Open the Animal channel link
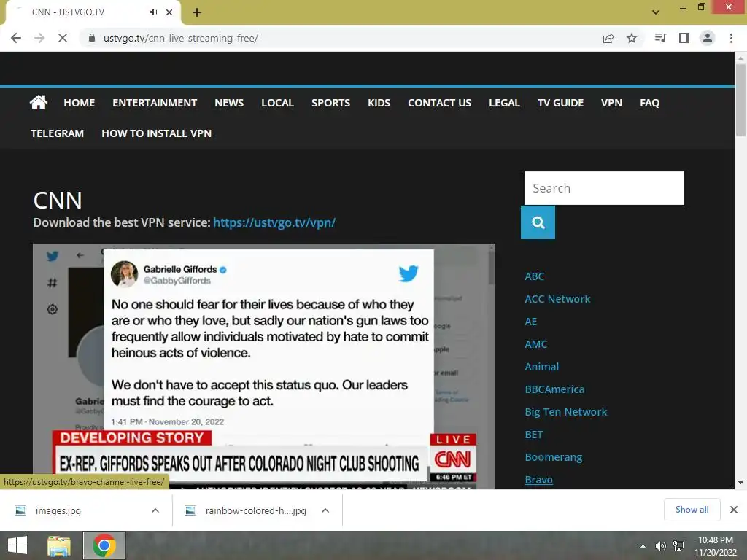The image size is (747, 560). pos(542,367)
